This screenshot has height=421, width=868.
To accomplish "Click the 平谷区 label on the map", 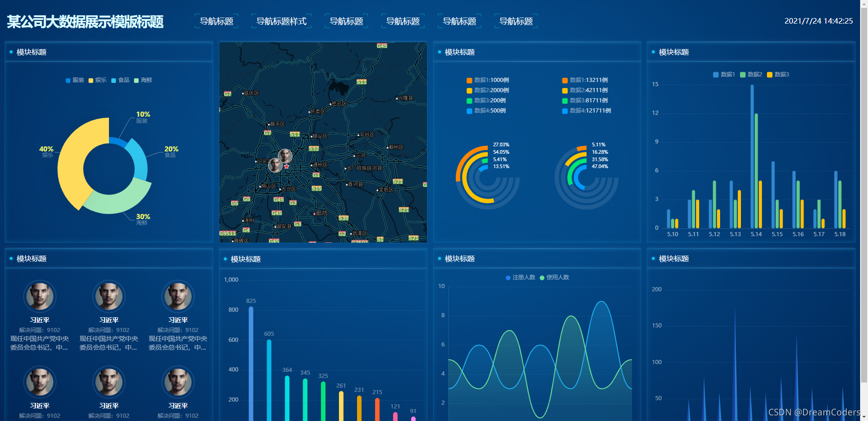I will [367, 135].
